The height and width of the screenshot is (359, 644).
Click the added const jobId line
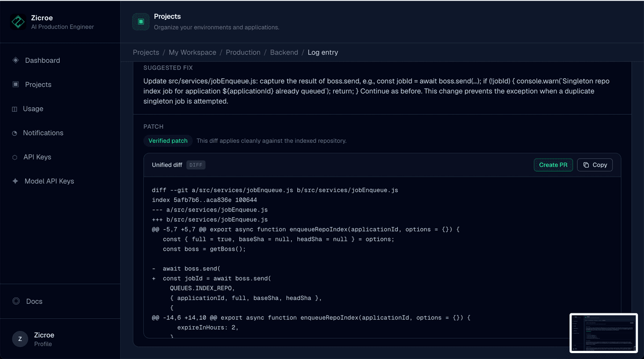coord(212,279)
